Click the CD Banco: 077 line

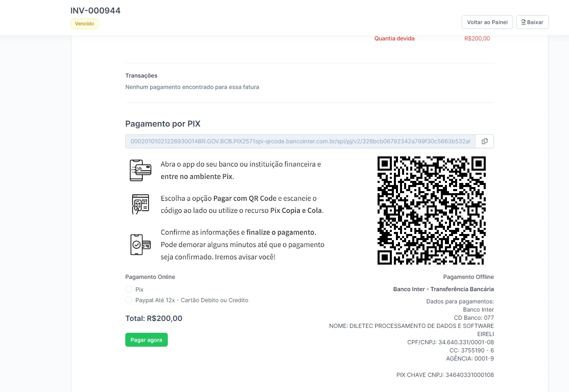pyautogui.click(x=474, y=318)
